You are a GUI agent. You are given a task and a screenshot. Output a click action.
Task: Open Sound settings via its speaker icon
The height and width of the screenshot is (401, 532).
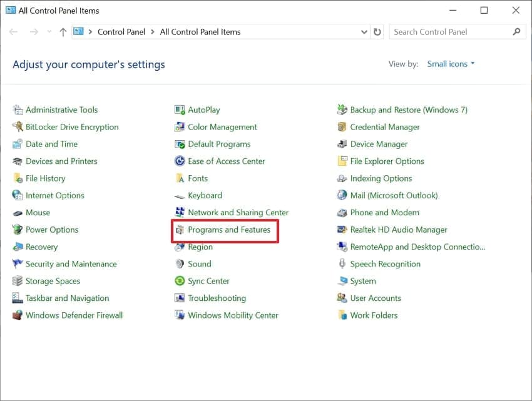click(180, 263)
